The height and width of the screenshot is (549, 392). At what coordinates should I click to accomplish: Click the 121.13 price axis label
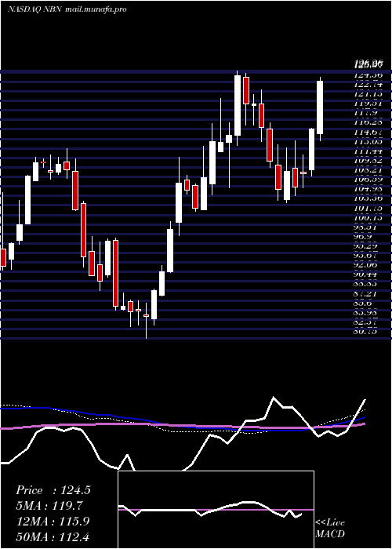(x=368, y=93)
